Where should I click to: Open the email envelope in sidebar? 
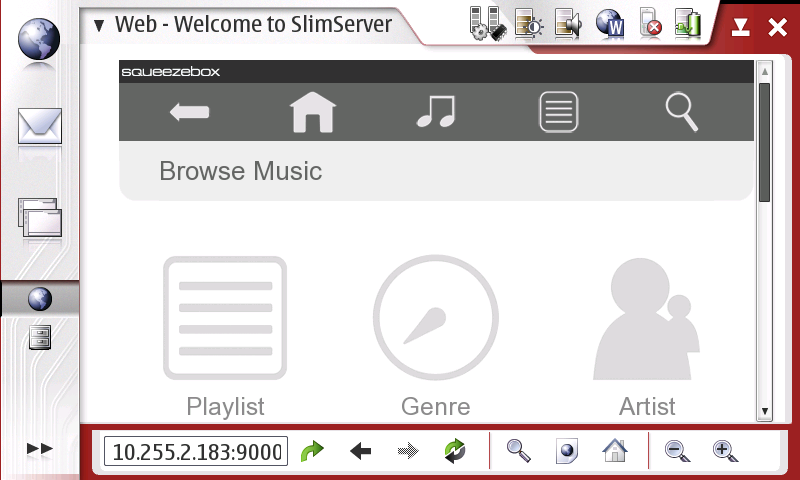click(40, 127)
